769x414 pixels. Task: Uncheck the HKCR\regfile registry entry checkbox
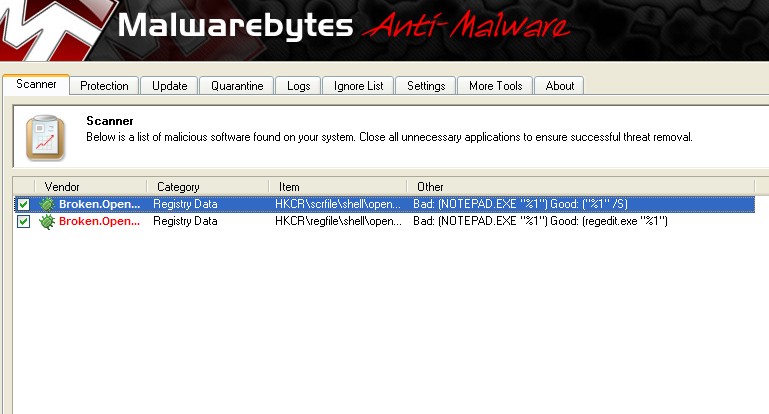[23, 221]
